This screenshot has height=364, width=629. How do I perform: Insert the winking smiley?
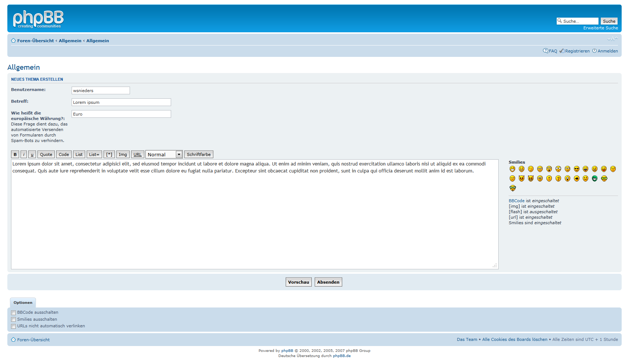531,169
